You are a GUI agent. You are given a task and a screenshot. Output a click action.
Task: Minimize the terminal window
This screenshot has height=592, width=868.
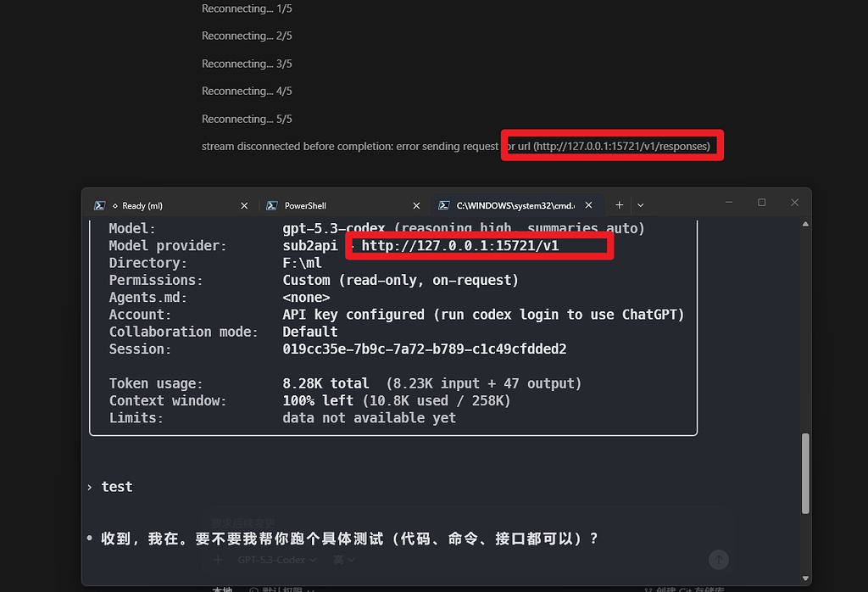tap(728, 203)
